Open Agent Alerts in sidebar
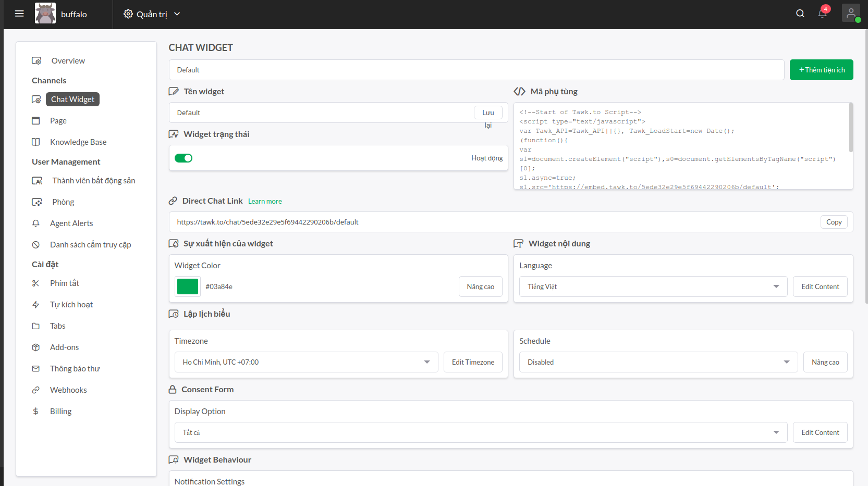This screenshot has width=868, height=486. [x=71, y=223]
